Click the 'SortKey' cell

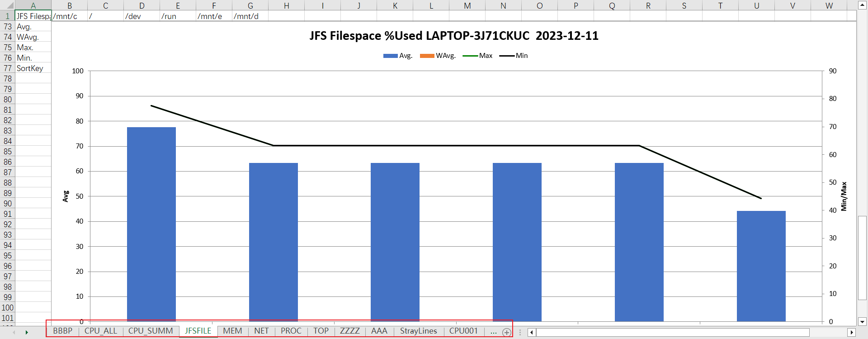click(x=33, y=68)
